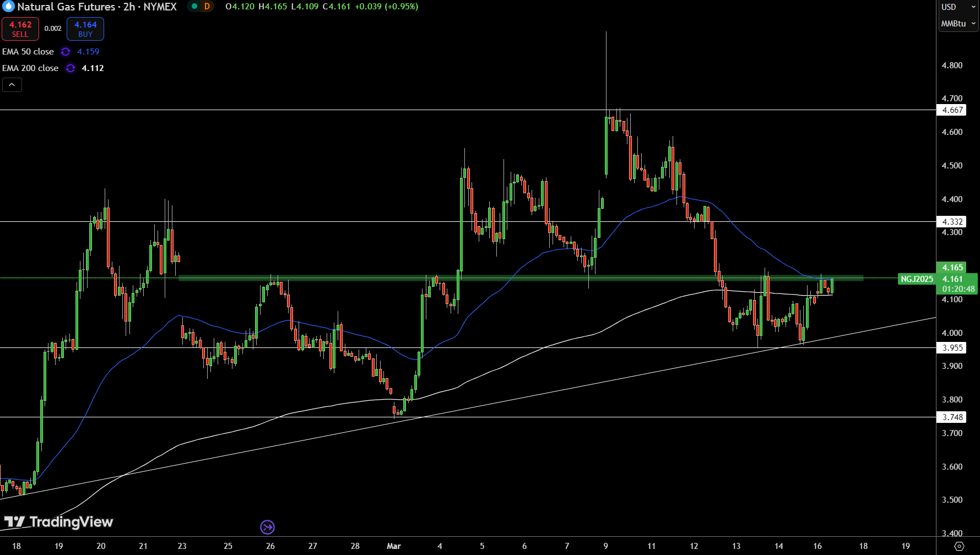
Task: Click the 4.162 SELL button
Action: coord(20,29)
